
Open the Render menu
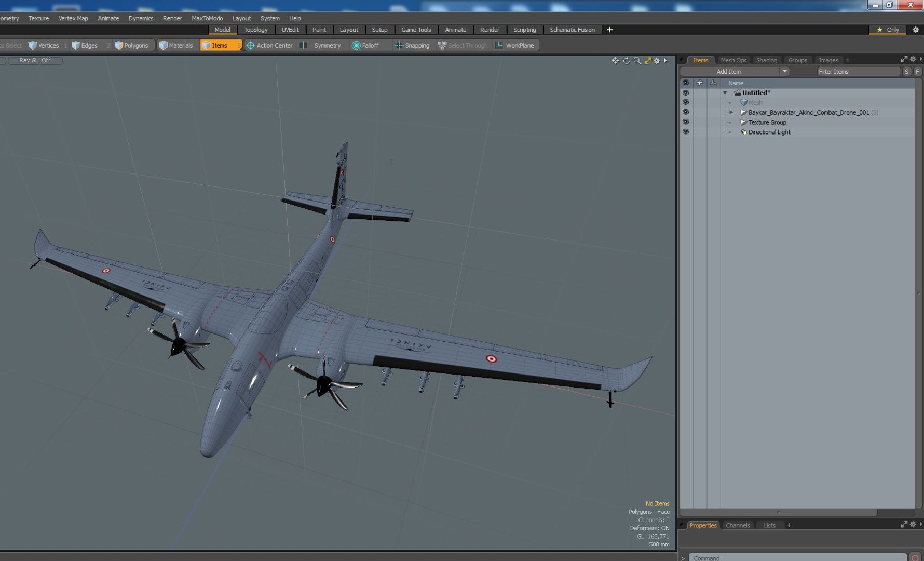point(172,18)
